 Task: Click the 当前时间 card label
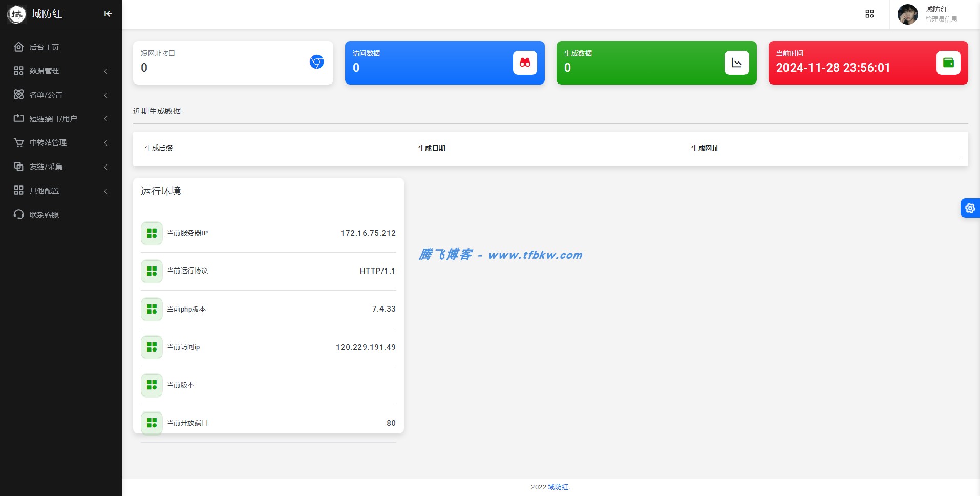coord(790,53)
